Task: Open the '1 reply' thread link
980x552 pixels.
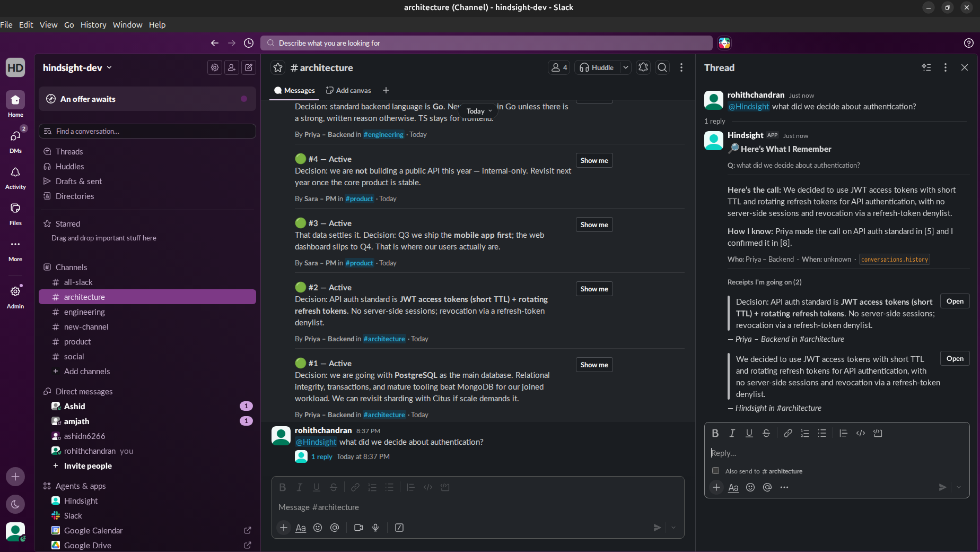Action: (x=321, y=456)
